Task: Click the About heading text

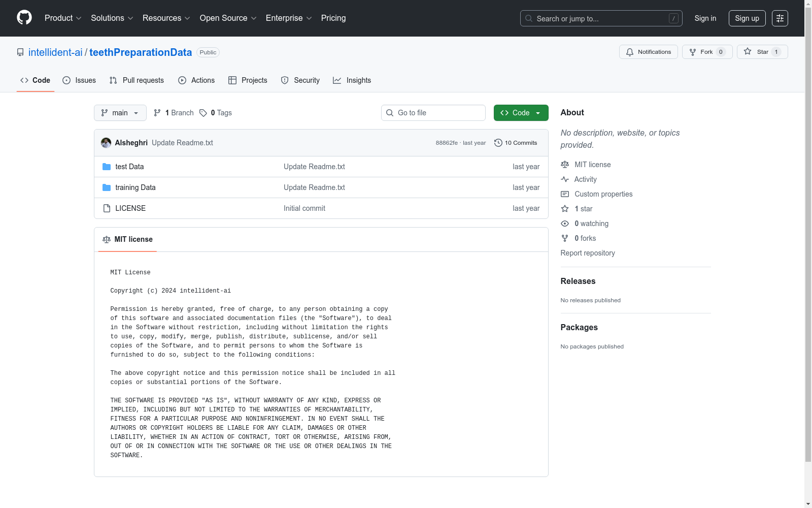Action: click(x=572, y=112)
